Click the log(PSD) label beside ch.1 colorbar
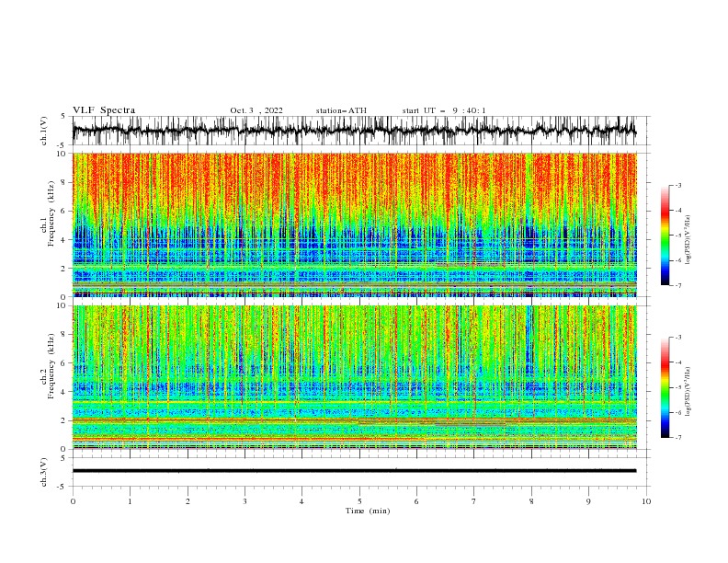The width and height of the screenshot is (728, 563). click(x=688, y=240)
